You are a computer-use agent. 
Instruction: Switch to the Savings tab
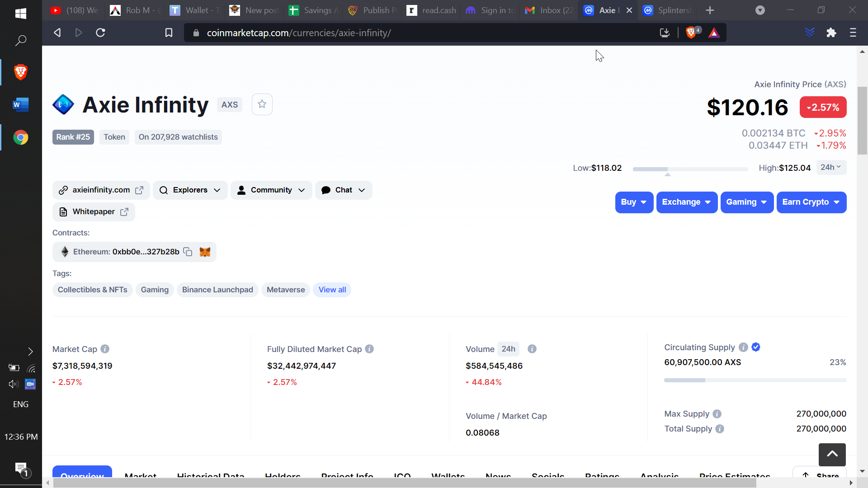pos(313,10)
